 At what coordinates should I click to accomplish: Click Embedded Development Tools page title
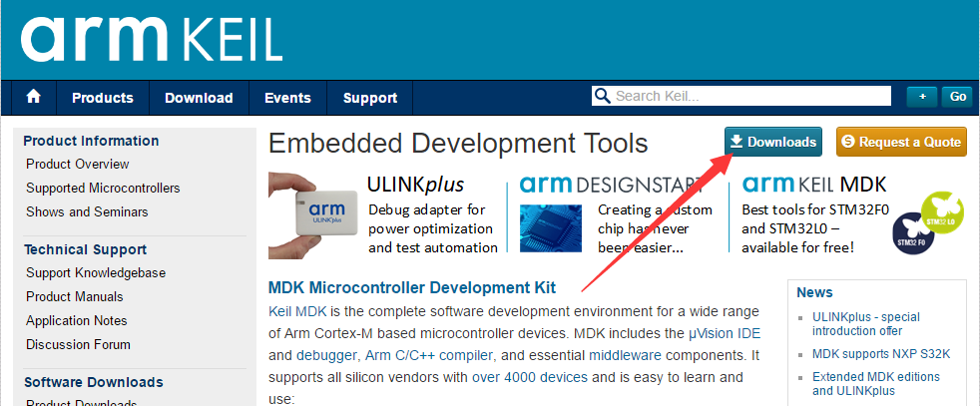(458, 143)
